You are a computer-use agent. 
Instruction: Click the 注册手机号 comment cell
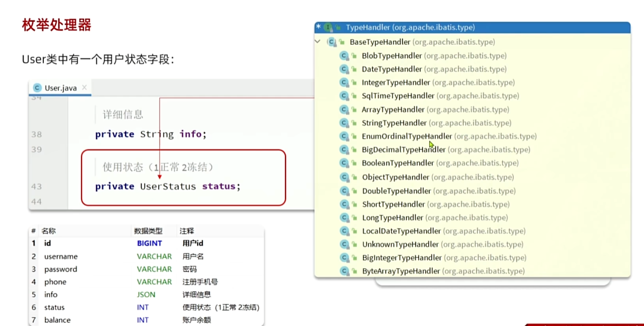coord(200,282)
